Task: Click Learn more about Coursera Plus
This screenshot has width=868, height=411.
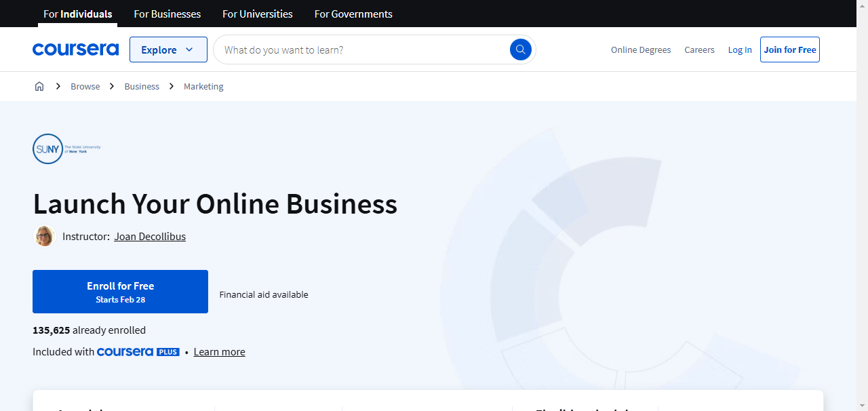Action: [x=219, y=351]
